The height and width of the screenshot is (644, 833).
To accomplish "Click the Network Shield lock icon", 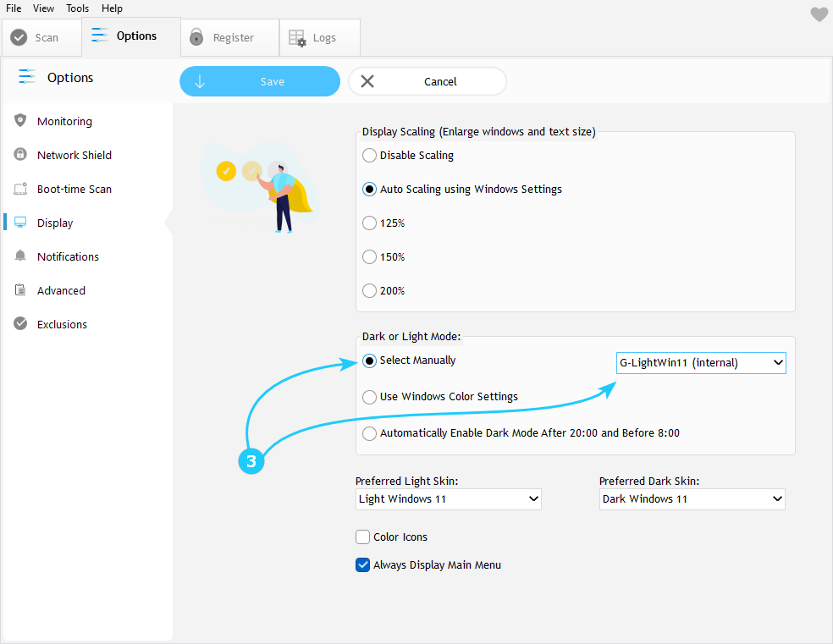I will tap(20, 155).
